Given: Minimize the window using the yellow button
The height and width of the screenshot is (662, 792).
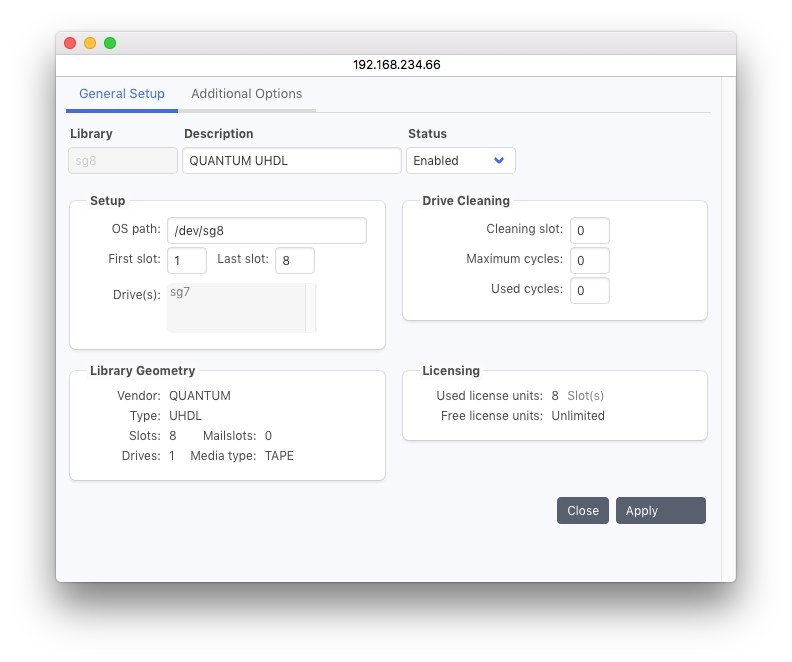Looking at the screenshot, I should pyautogui.click(x=90, y=43).
